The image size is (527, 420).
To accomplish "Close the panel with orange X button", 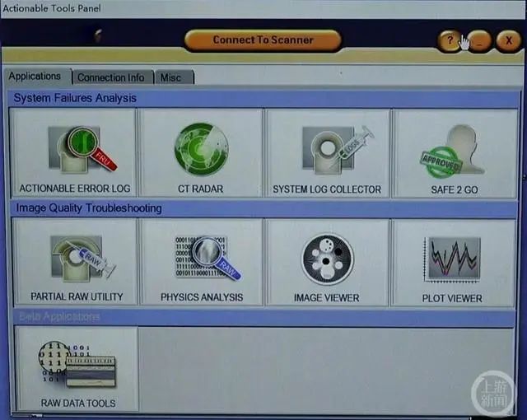I will 509,40.
